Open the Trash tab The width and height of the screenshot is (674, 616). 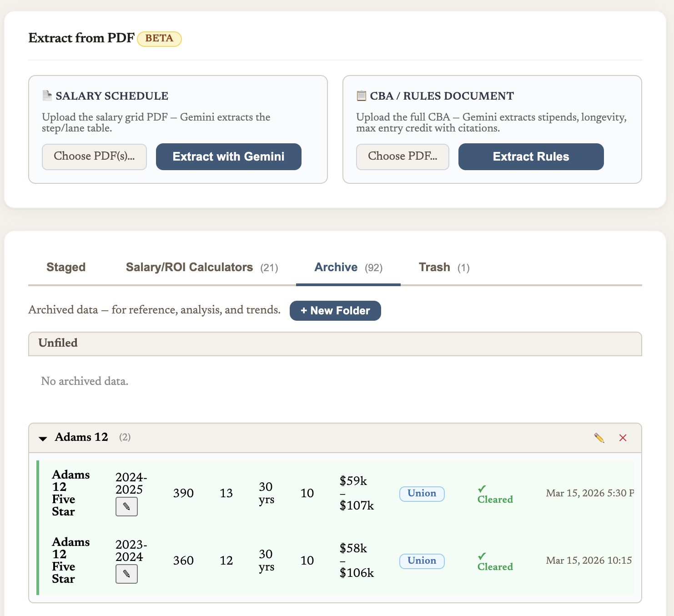[x=434, y=267]
